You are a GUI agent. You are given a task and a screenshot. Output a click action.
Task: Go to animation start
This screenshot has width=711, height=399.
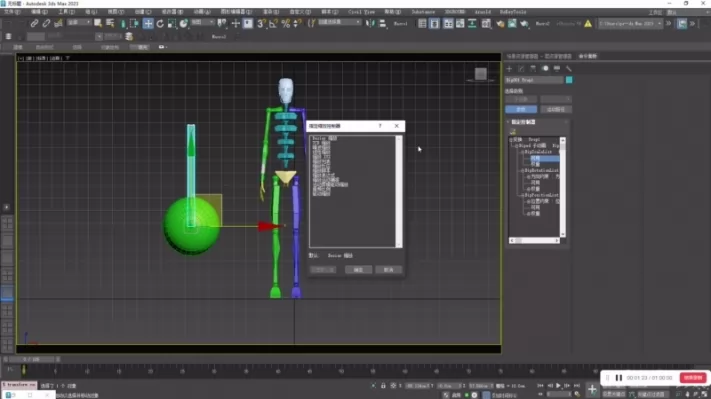[540, 385]
